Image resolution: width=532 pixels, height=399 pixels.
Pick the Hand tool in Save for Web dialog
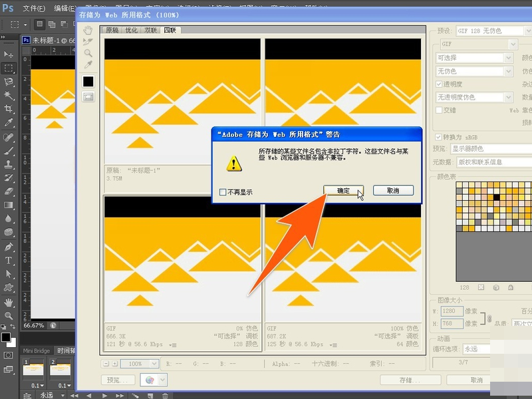pyautogui.click(x=88, y=31)
